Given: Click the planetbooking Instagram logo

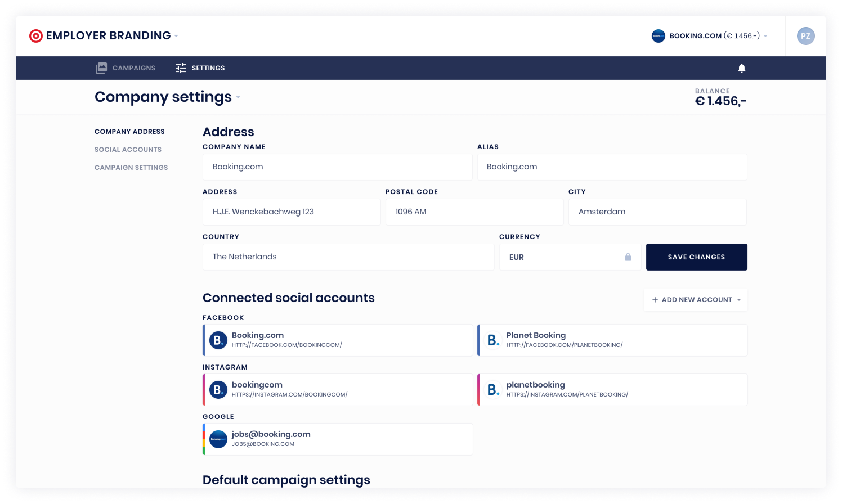Looking at the screenshot, I should 493,390.
